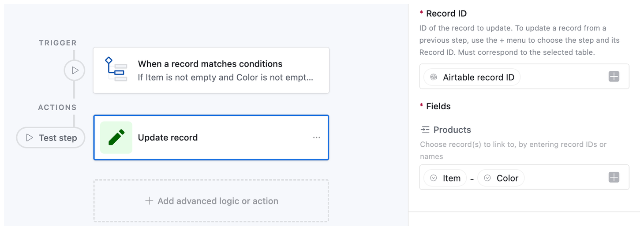
Task: Select the When a record matches conditions trigger
Action: point(211,70)
